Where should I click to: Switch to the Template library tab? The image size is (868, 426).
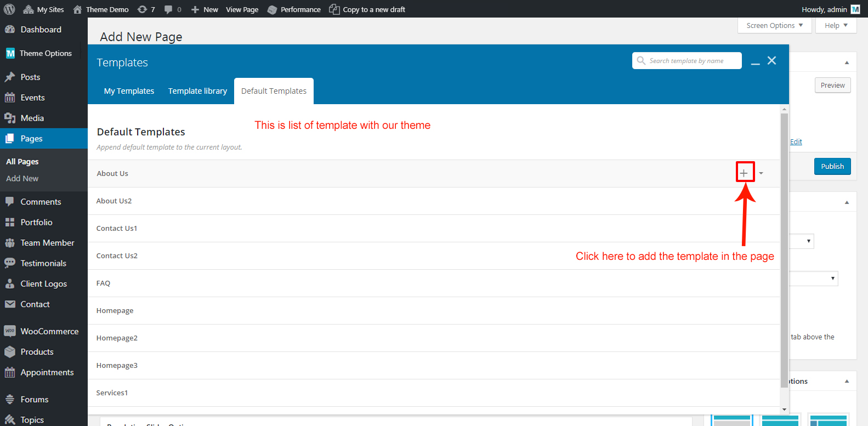pos(197,91)
